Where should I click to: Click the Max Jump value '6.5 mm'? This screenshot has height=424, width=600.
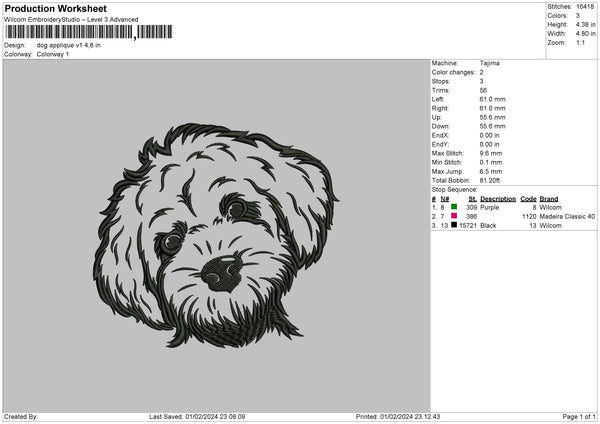[x=491, y=171]
